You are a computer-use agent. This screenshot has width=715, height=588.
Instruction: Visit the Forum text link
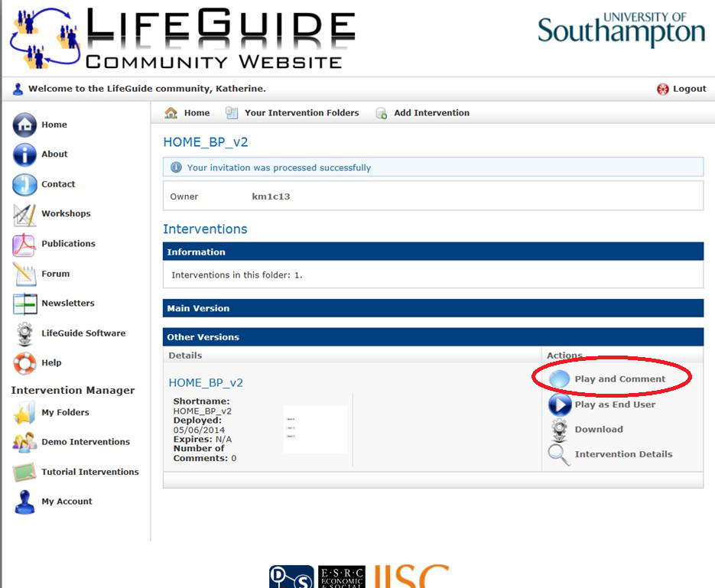pos(56,274)
